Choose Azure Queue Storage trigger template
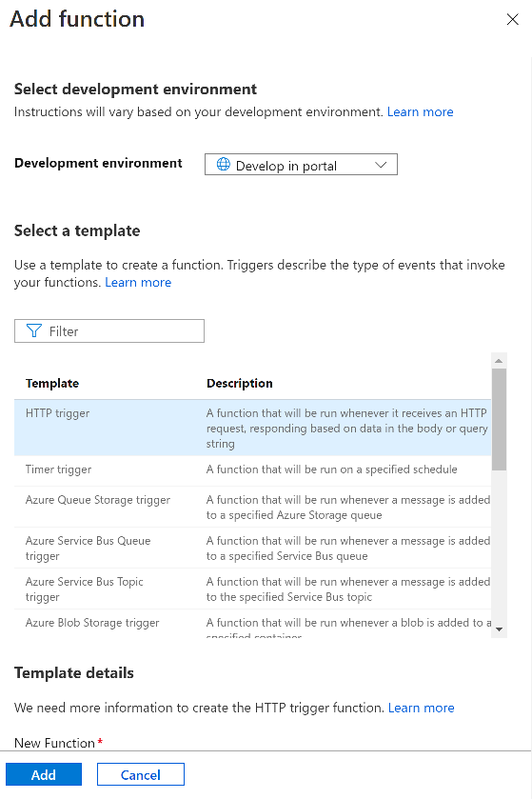This screenshot has width=532, height=799. [x=252, y=507]
